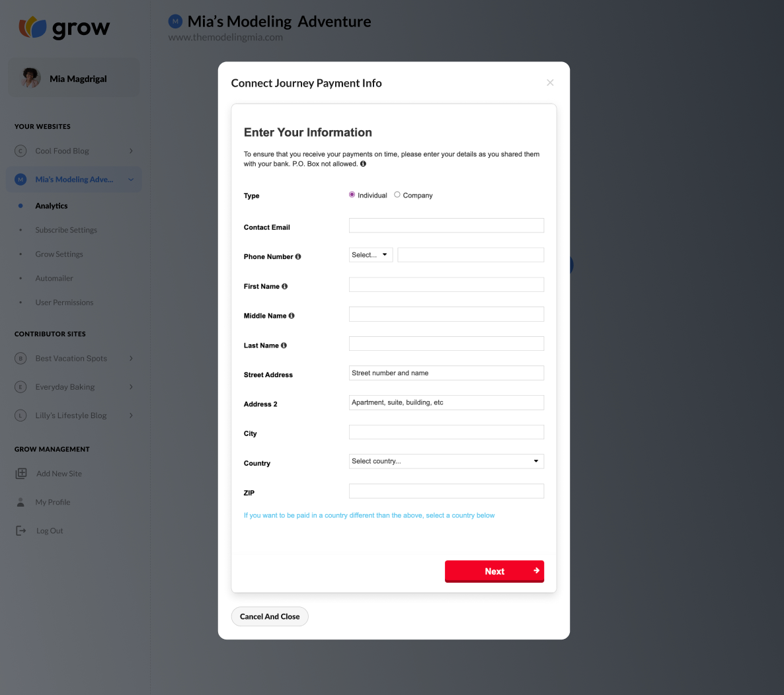Viewport: 784px width, 695px height.
Task: Open the Select country dropdown
Action: (x=446, y=461)
